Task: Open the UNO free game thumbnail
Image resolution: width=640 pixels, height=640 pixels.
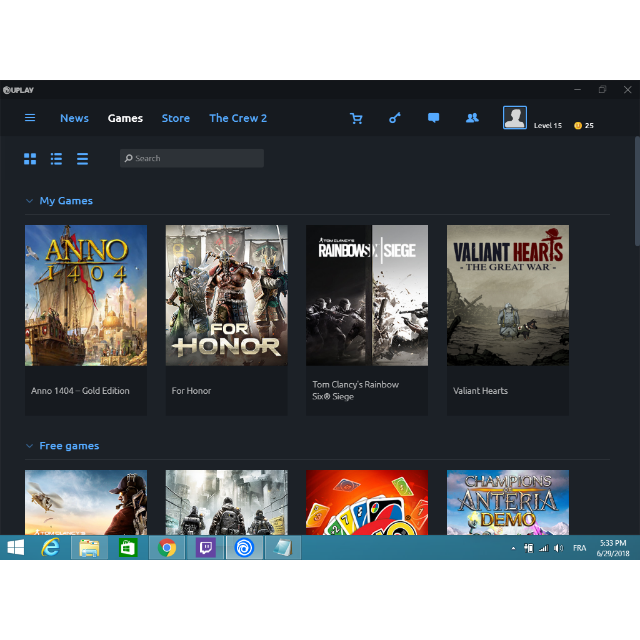Action: (x=367, y=502)
